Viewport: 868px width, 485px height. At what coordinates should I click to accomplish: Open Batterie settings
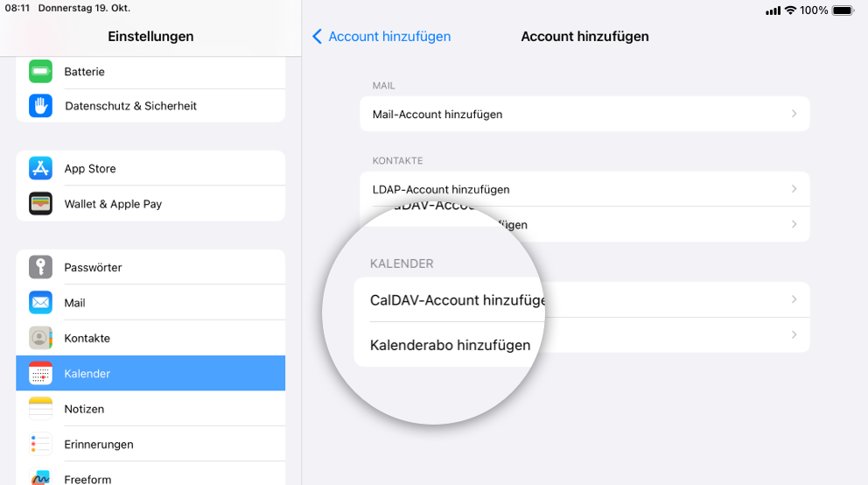point(150,72)
